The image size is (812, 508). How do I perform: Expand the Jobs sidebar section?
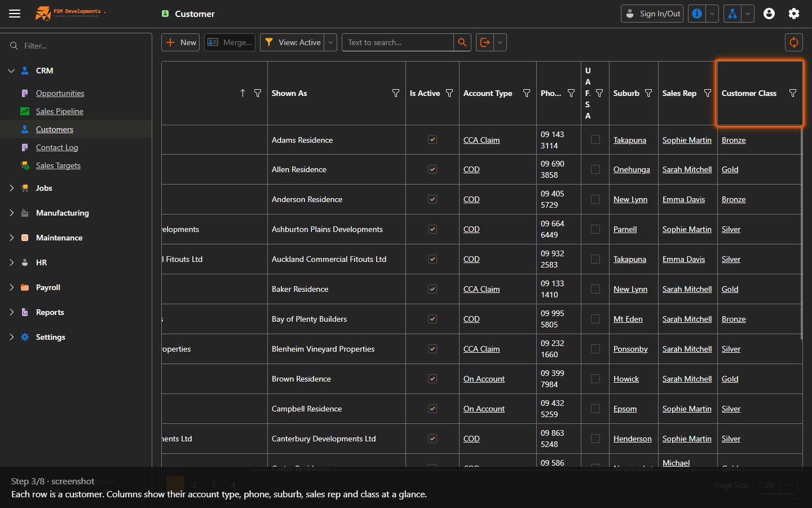11,188
